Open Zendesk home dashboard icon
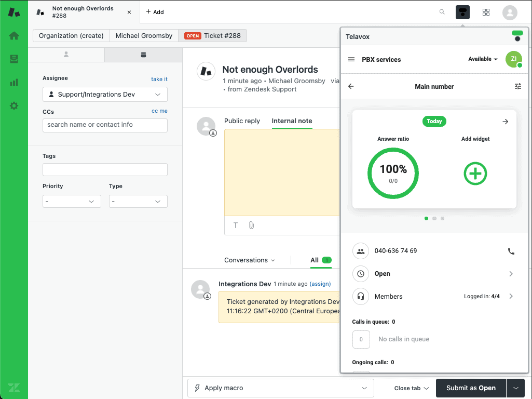Image resolution: width=532 pixels, height=399 pixels. click(x=14, y=36)
